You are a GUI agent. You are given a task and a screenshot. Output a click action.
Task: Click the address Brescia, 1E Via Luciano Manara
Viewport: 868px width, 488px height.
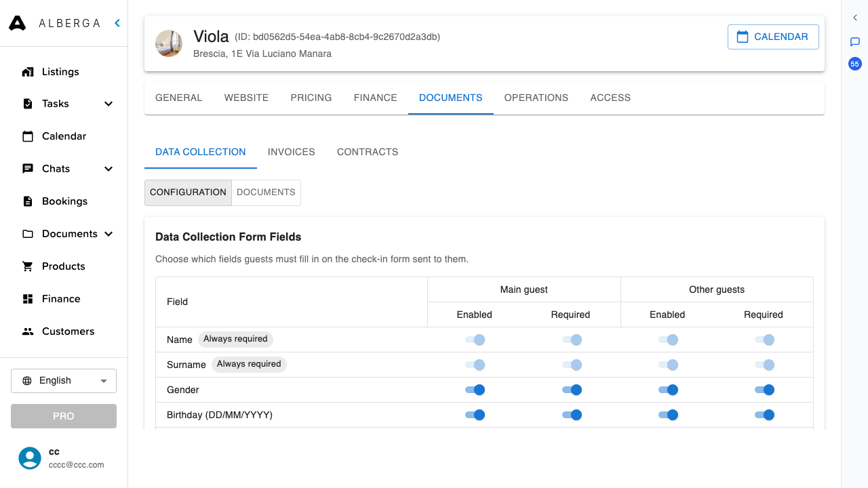coord(262,54)
